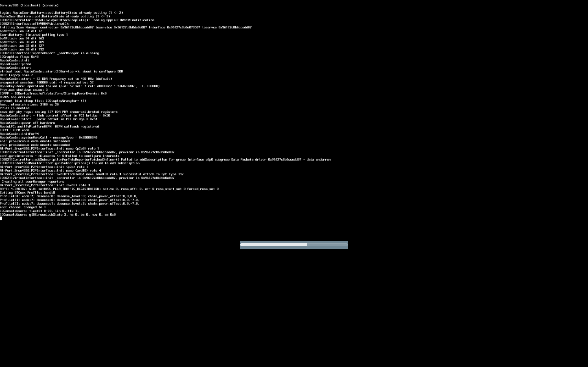The height and width of the screenshot is (367, 588).
Task: Click the 'AppleCamIn::power_off_hardware' line
Action: [28, 123]
